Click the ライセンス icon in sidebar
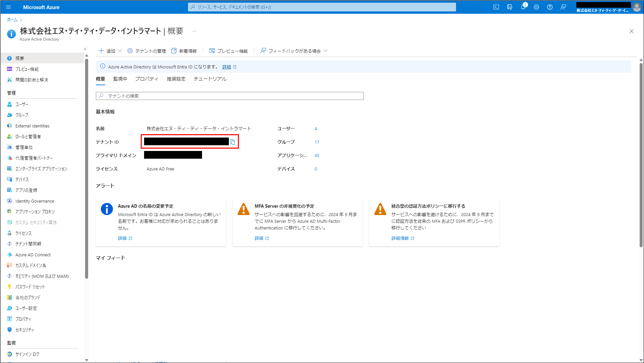Screen dimensions: 644x363 pos(9,232)
